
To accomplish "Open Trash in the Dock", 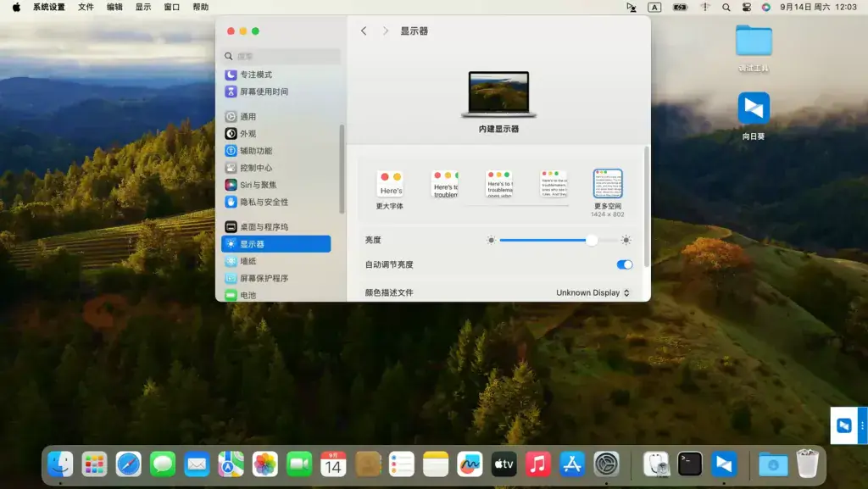I will (x=808, y=464).
